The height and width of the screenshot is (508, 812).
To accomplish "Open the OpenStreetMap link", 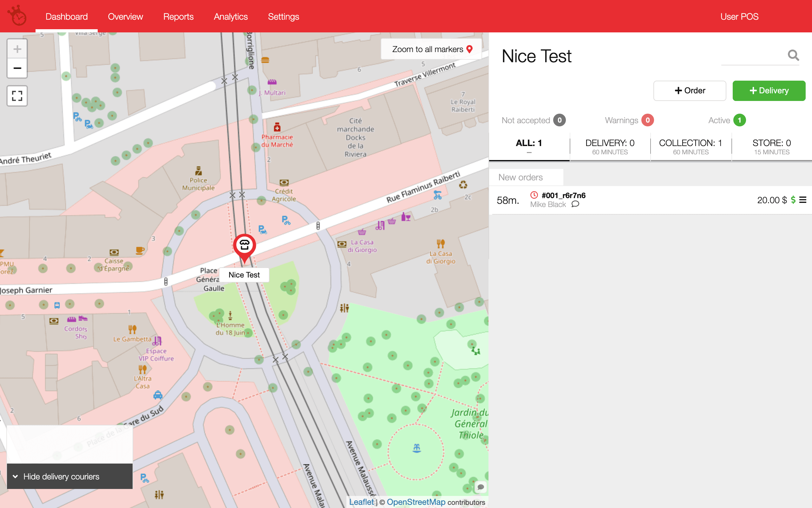I will pos(416,502).
